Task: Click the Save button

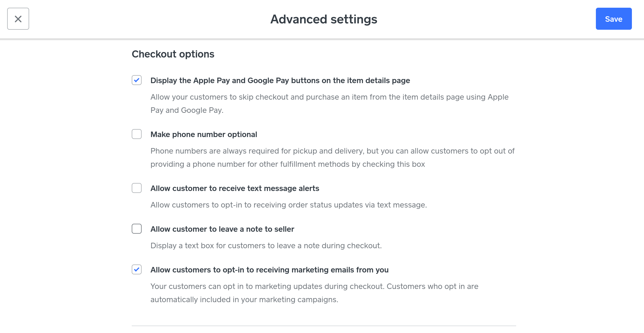Action: (x=613, y=19)
